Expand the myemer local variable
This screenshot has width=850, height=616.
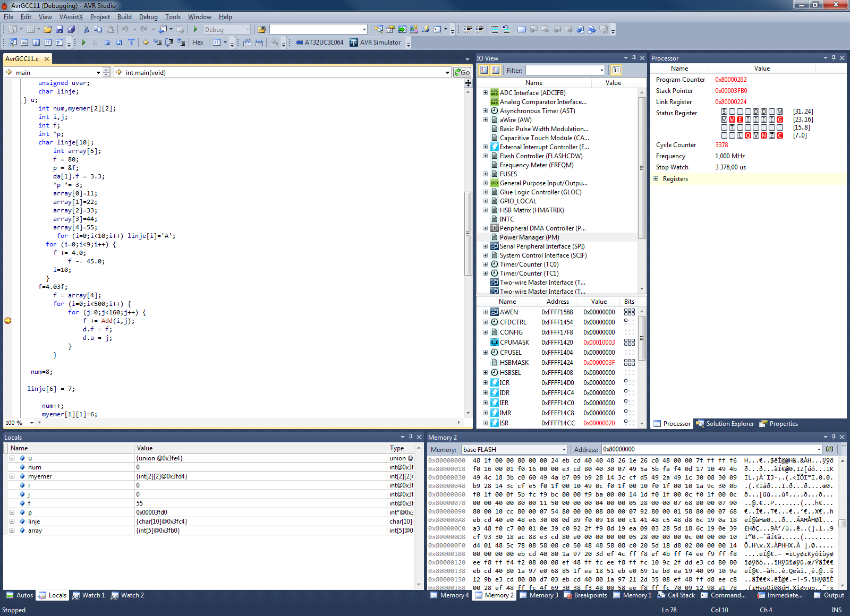click(12, 476)
